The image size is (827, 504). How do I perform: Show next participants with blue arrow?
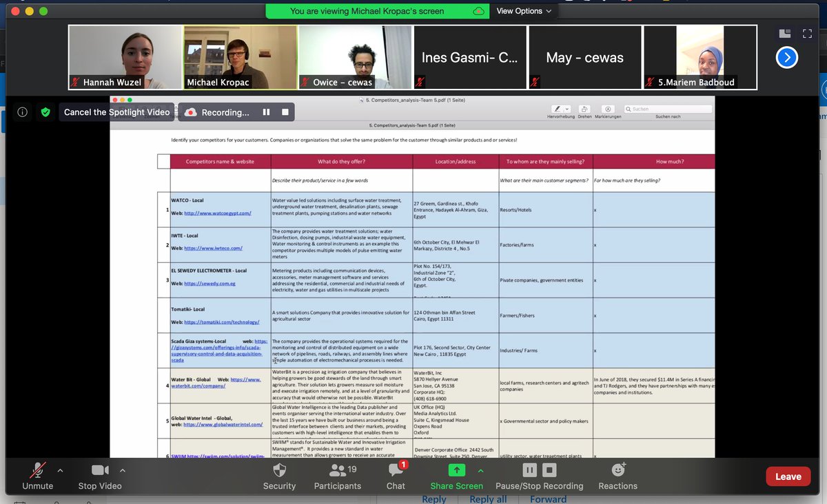pos(787,57)
